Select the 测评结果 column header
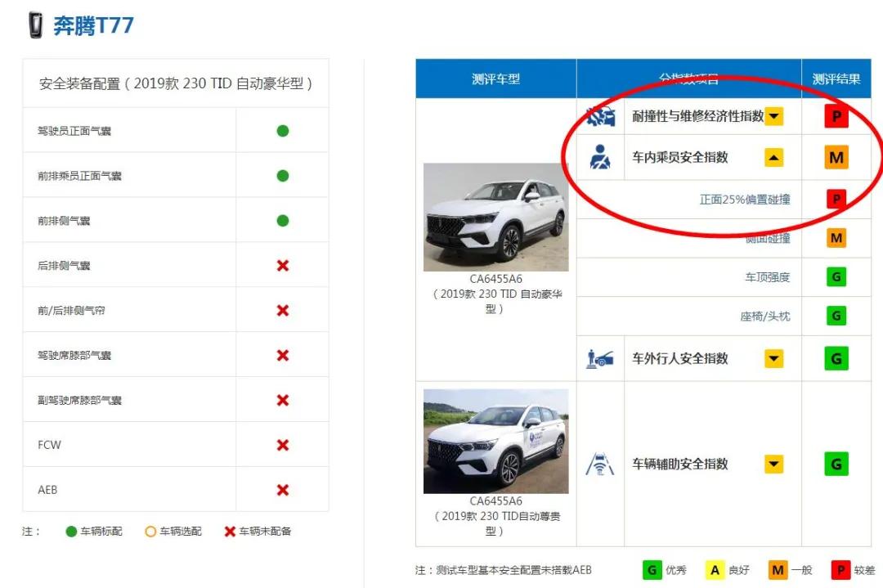The height and width of the screenshot is (588, 883). pyautogui.click(x=836, y=77)
